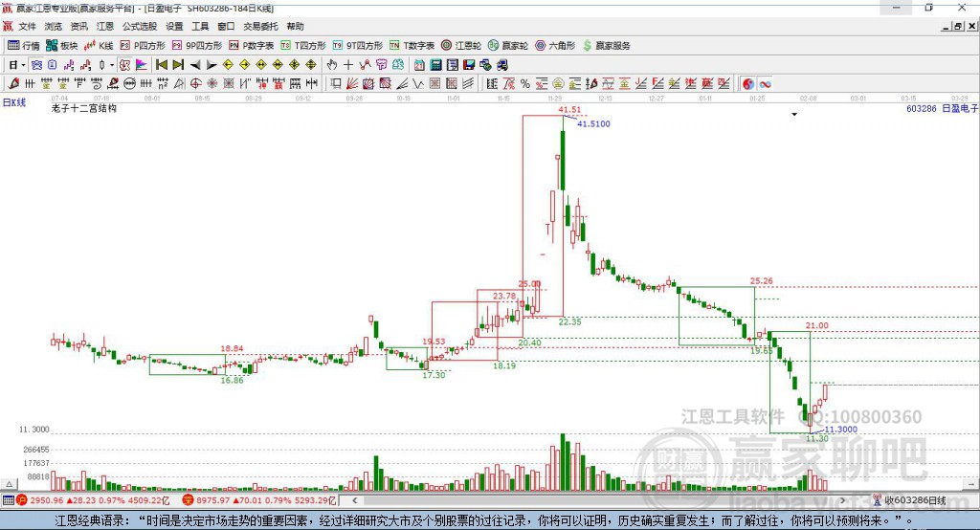Click the small black dropdown triangle on chart
Viewport: 980px width, 530px height.
tap(794, 115)
